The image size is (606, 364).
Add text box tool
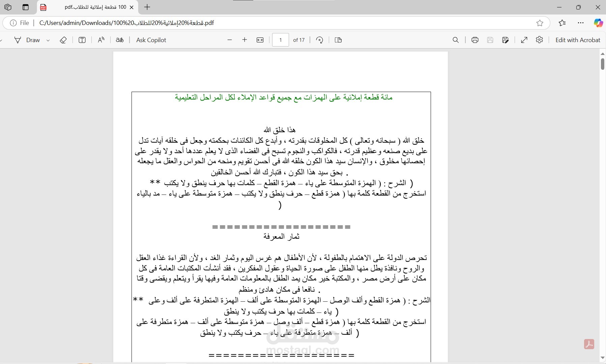coord(82,40)
